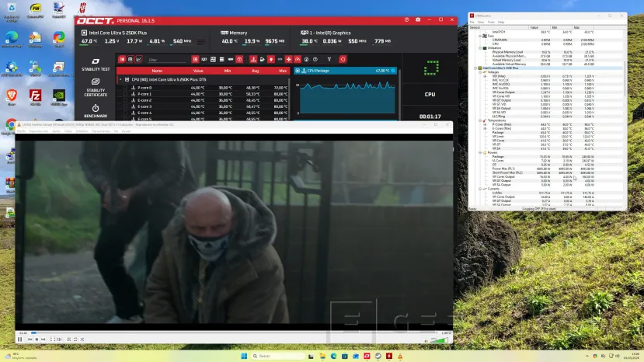Collapse the Voltages node in HWMonitor
Viewport: 644px width, 362px height.
coord(480,72)
